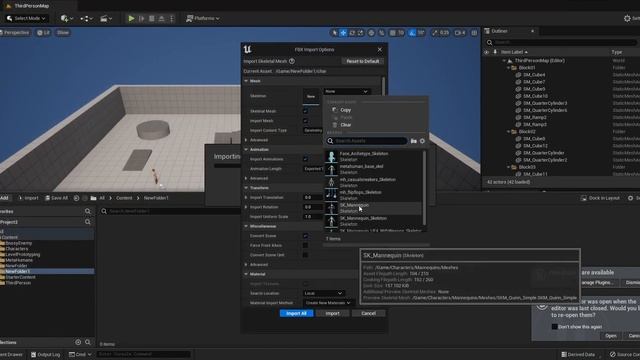640x360 pixels.
Task: Open the Skeleton None dropdown
Action: (x=346, y=91)
